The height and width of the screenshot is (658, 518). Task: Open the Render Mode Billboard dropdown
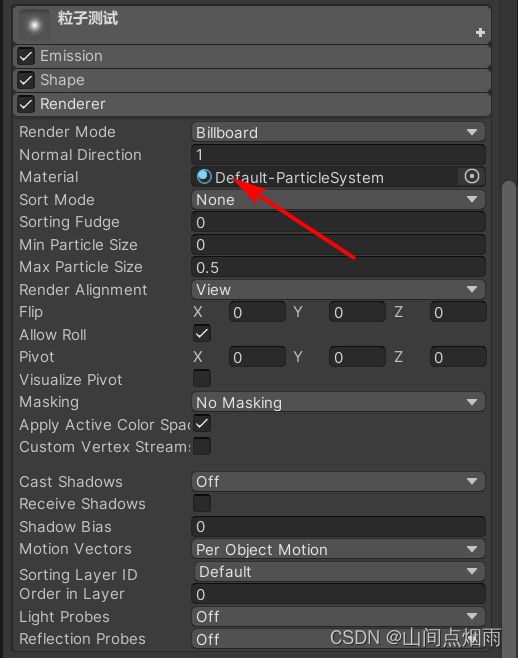[x=338, y=132]
